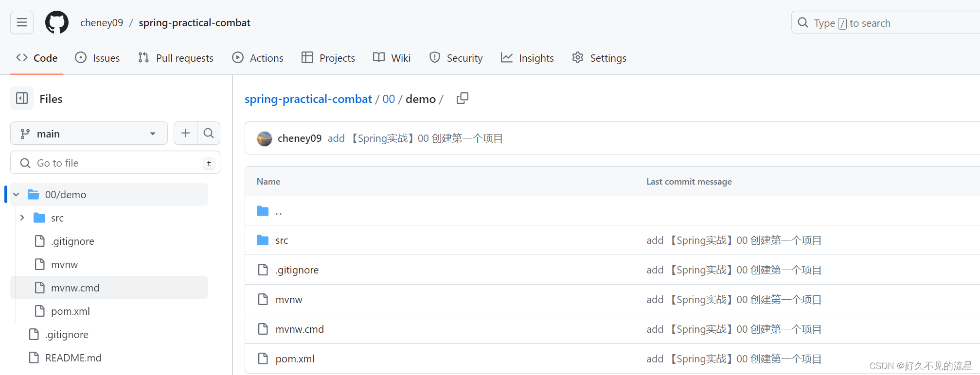
Task: Click 00/demo folder icon in sidebar tree
Action: pos(34,194)
